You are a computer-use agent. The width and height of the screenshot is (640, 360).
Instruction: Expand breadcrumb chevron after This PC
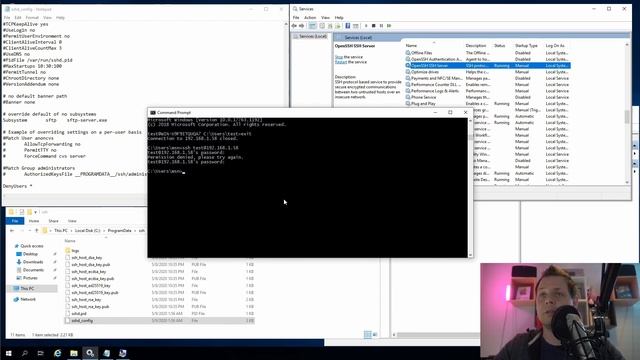click(71, 231)
